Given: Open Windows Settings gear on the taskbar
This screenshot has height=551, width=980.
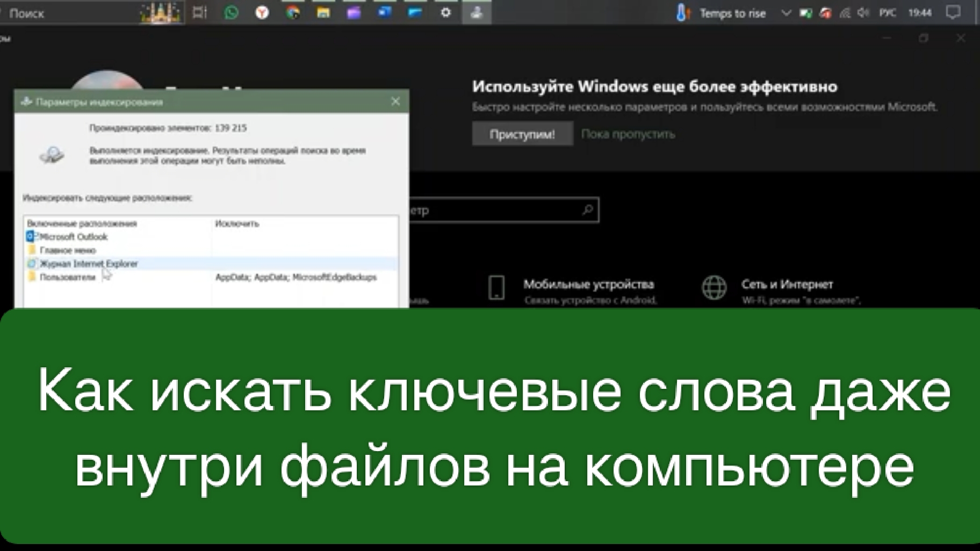Looking at the screenshot, I should (x=445, y=12).
